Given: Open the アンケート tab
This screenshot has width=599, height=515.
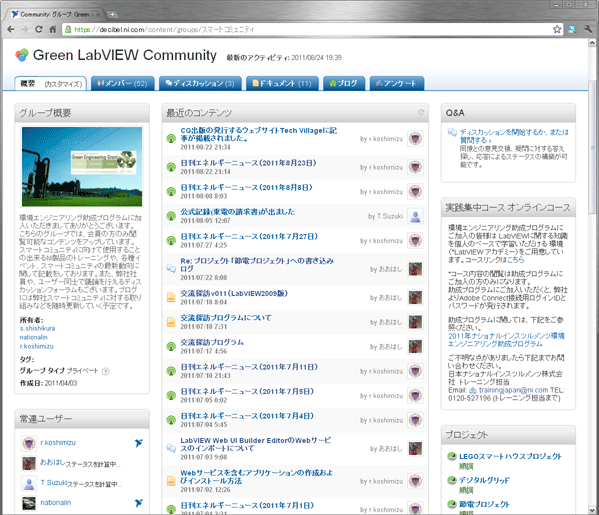Looking at the screenshot, I should click(x=397, y=83).
